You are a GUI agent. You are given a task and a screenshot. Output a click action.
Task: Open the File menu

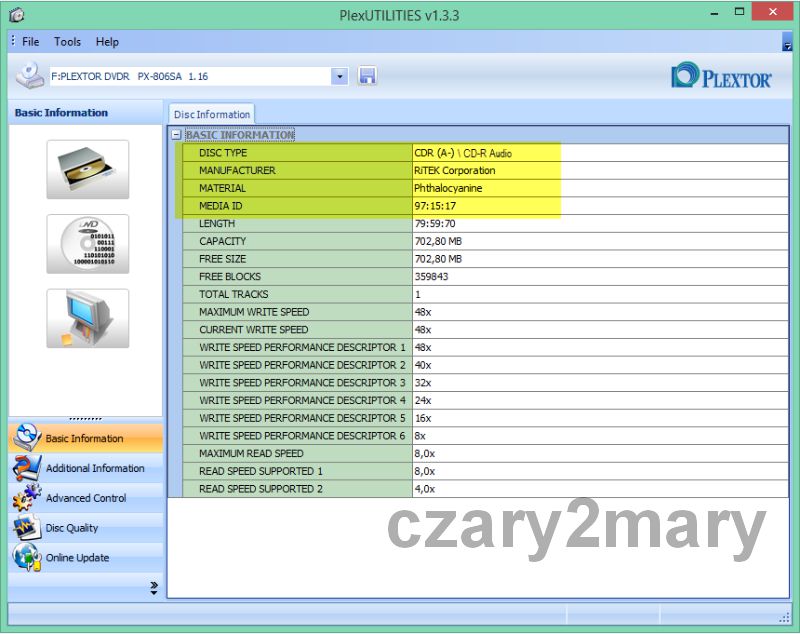click(x=31, y=42)
